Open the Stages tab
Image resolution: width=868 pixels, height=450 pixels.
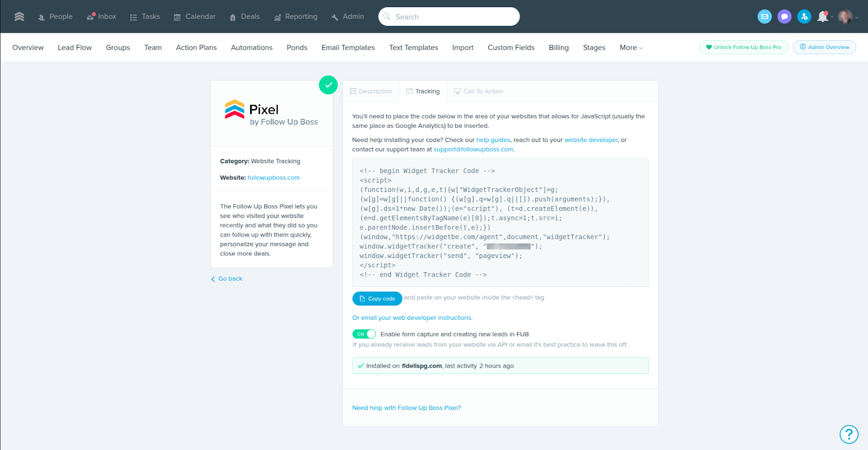[594, 48]
